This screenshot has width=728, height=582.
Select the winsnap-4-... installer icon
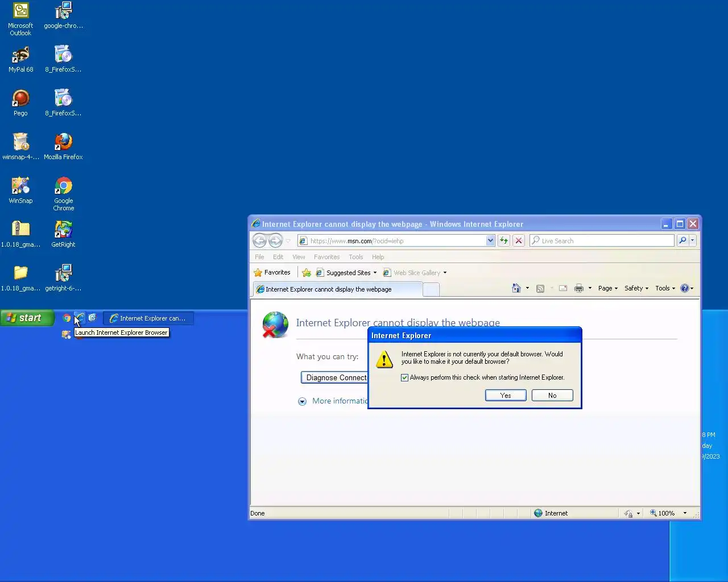[20, 147]
